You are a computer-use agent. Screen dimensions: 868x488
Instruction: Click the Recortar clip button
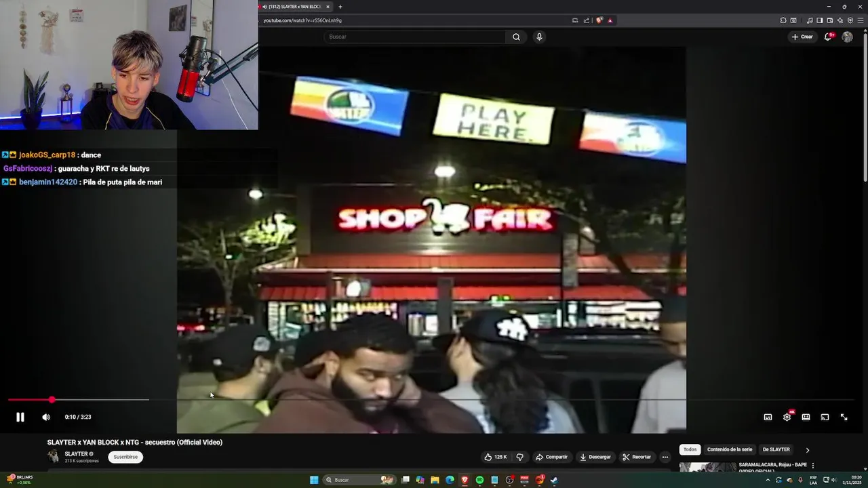pyautogui.click(x=637, y=457)
